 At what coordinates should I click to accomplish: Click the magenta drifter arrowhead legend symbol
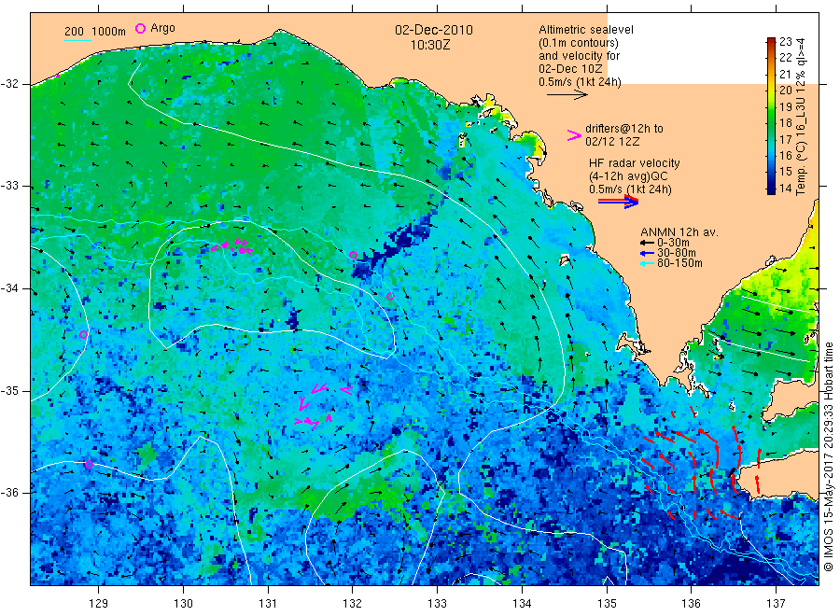point(574,135)
